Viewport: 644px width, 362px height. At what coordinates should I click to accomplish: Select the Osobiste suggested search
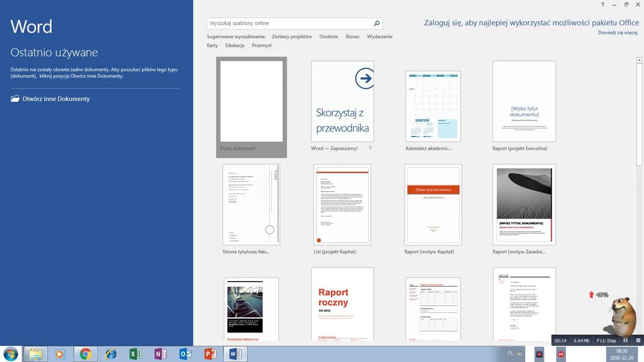coord(329,37)
